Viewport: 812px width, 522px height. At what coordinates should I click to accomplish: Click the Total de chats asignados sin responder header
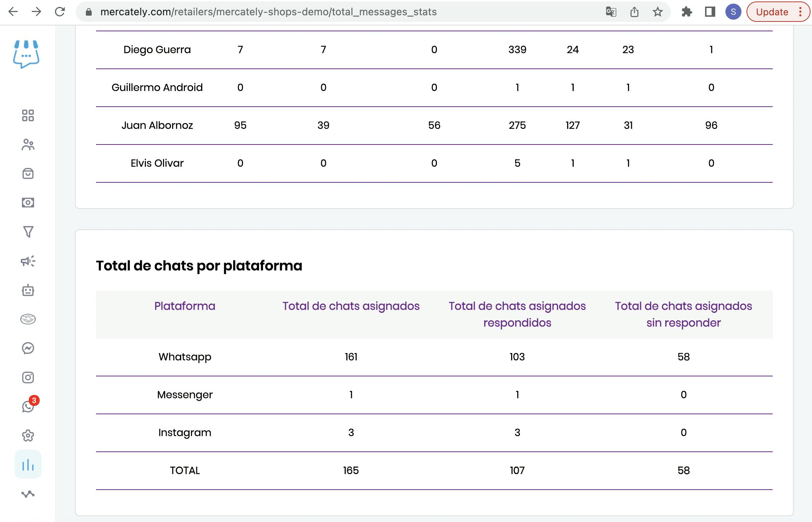684,314
